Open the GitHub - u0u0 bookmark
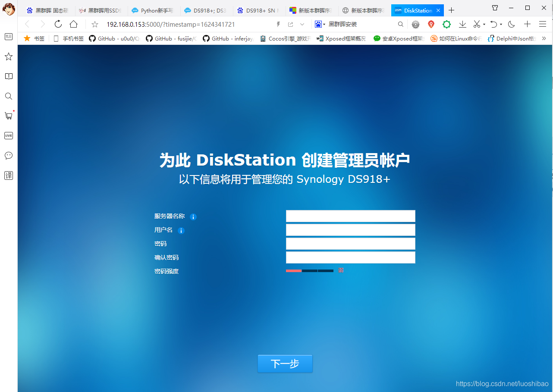Viewport: 553px width, 392px height. pos(114,38)
